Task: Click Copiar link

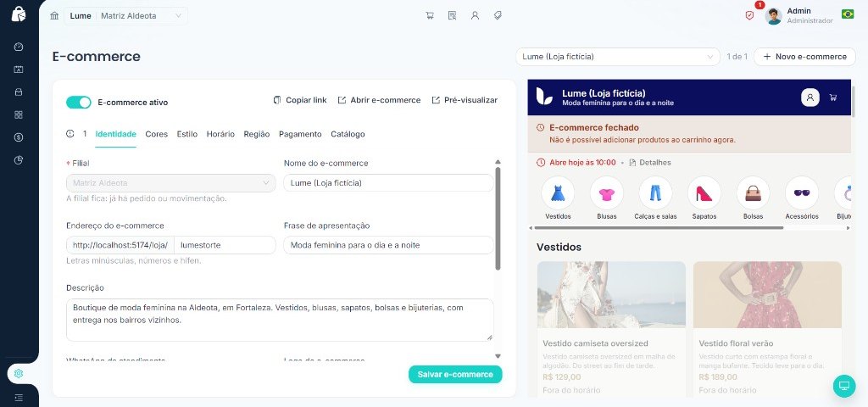Action: coord(300,100)
